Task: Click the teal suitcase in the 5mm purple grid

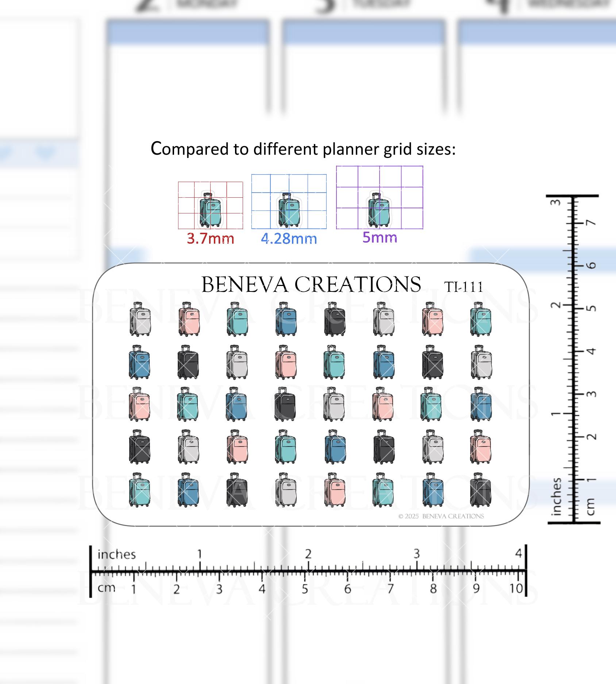Action: [x=379, y=210]
